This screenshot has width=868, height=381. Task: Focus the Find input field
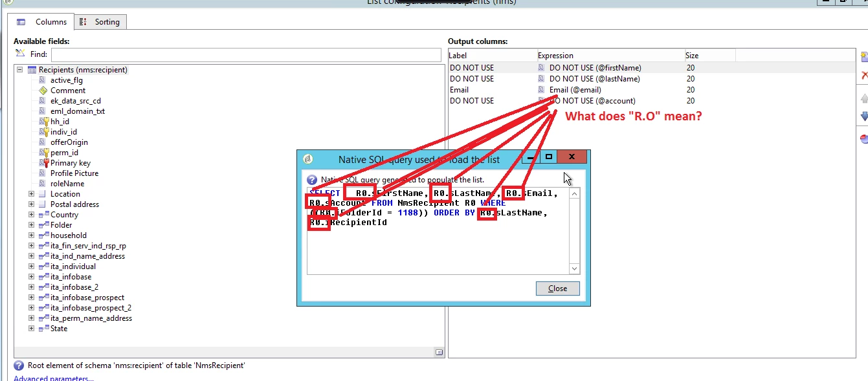tap(246, 55)
